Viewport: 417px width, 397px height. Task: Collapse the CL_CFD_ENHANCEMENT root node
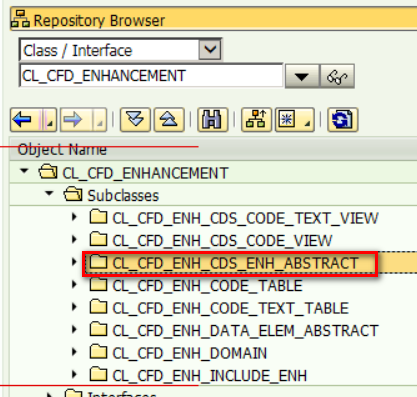(x=24, y=171)
